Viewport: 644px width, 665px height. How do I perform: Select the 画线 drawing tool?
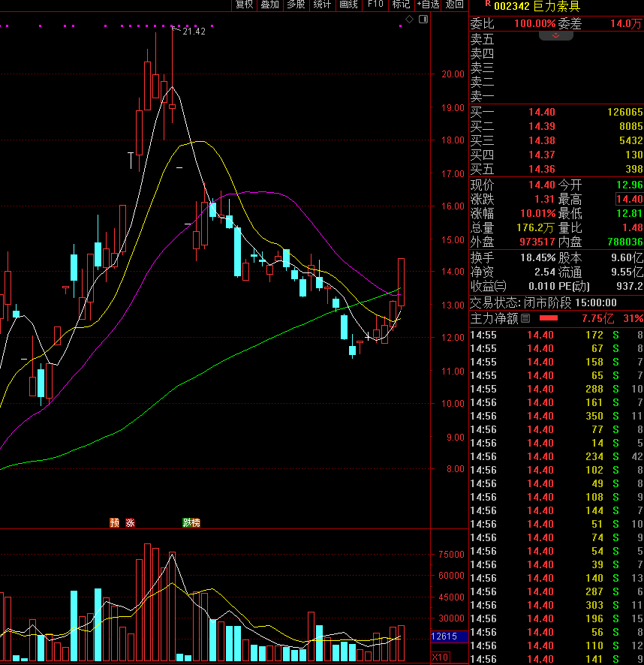348,5
